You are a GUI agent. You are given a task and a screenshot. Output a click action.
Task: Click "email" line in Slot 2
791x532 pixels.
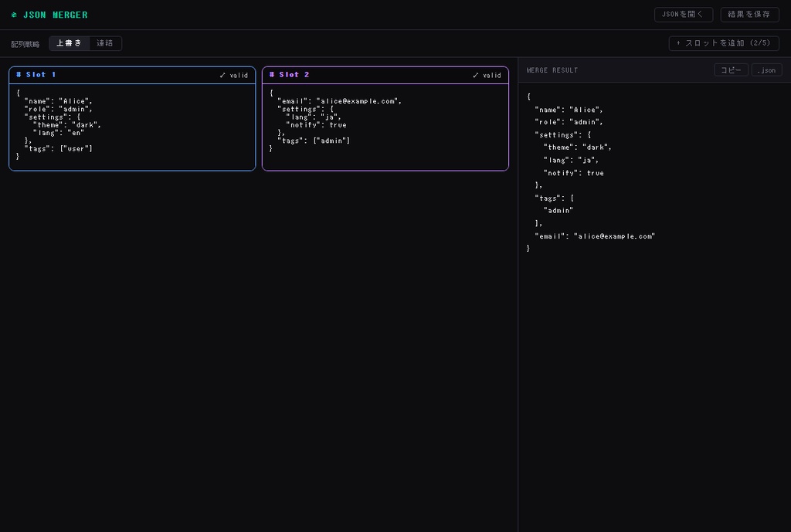(x=340, y=101)
